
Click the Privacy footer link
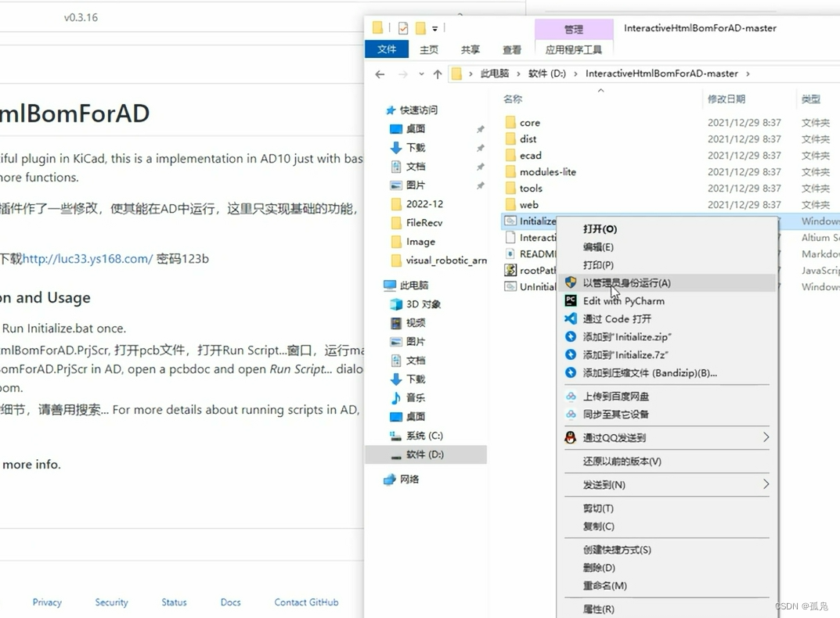click(47, 602)
